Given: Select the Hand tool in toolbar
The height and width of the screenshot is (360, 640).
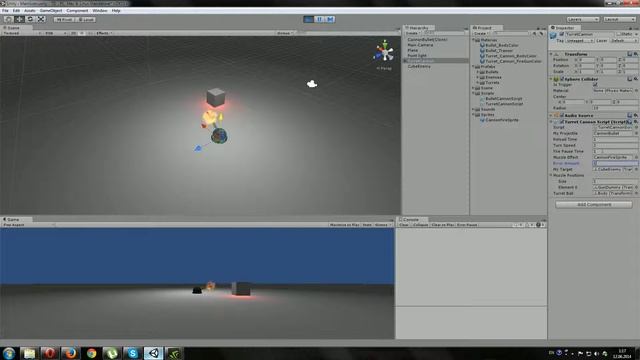Looking at the screenshot, I should click(8, 19).
